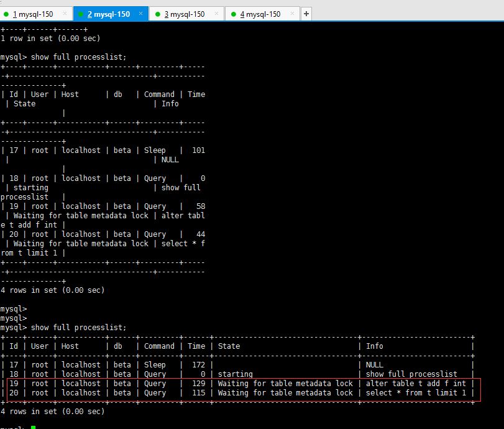Open the "3 mysql-150" session tab
The image size is (504, 429).
184,14
